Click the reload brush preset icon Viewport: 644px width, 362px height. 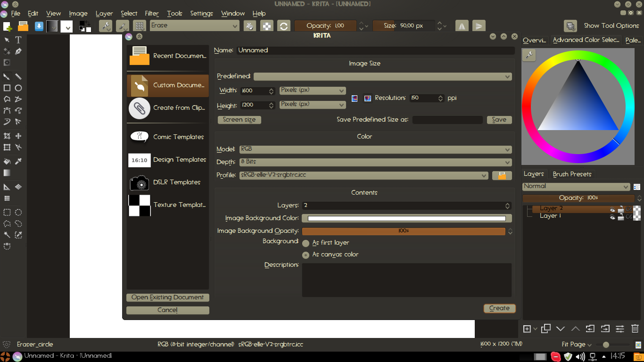283,26
